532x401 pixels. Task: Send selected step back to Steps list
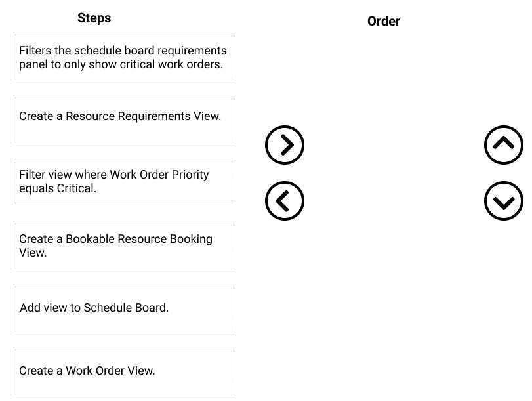(285, 201)
